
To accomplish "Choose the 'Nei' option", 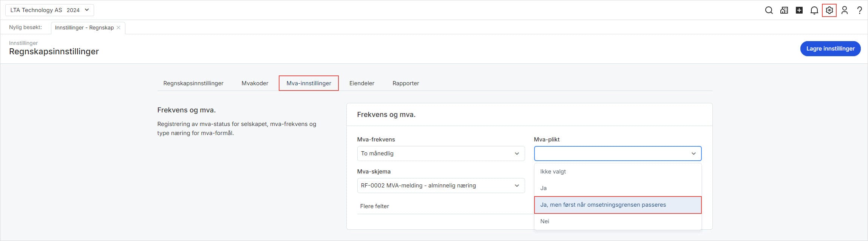I will pyautogui.click(x=545, y=221).
